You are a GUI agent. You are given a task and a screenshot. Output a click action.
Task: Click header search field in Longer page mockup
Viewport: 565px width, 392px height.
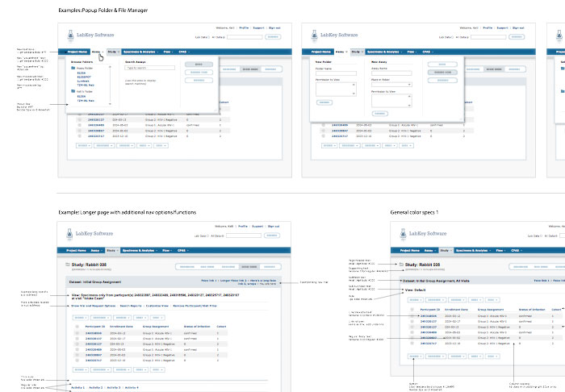pos(244,236)
